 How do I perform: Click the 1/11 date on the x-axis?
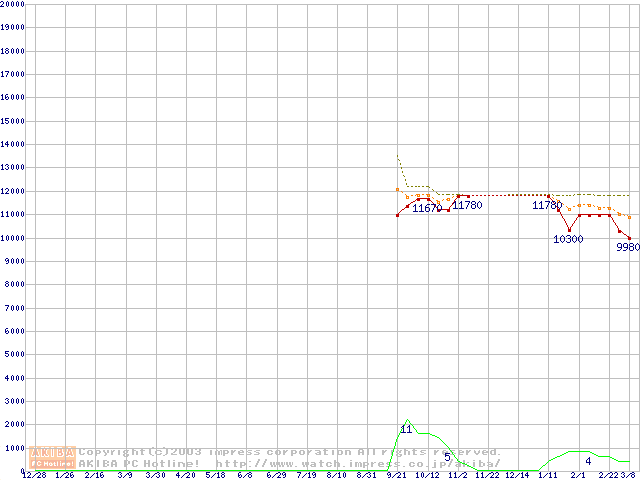pyautogui.click(x=547, y=475)
